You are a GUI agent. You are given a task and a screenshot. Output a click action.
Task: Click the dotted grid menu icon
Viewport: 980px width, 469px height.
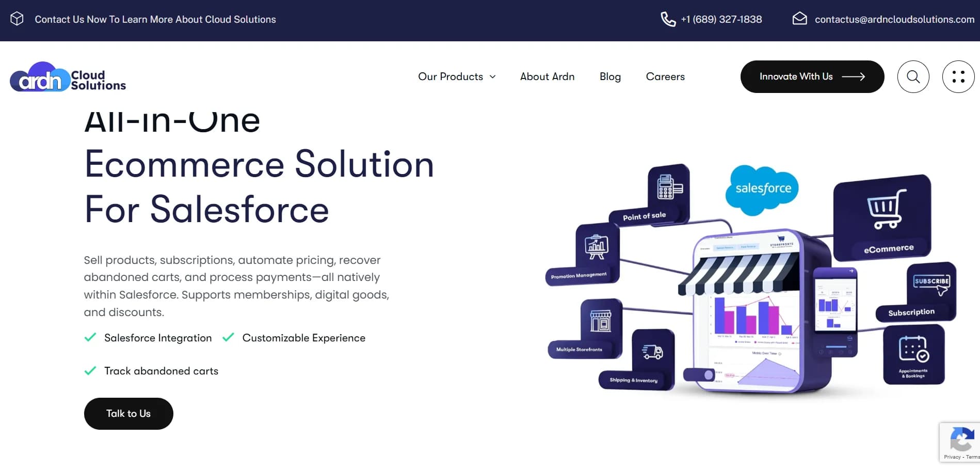(958, 76)
